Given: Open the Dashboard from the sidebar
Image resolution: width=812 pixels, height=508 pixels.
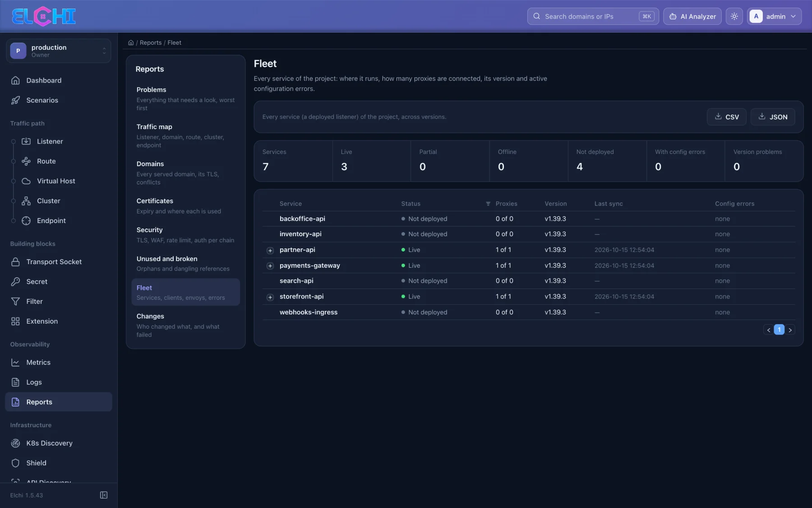Looking at the screenshot, I should [x=59, y=80].
